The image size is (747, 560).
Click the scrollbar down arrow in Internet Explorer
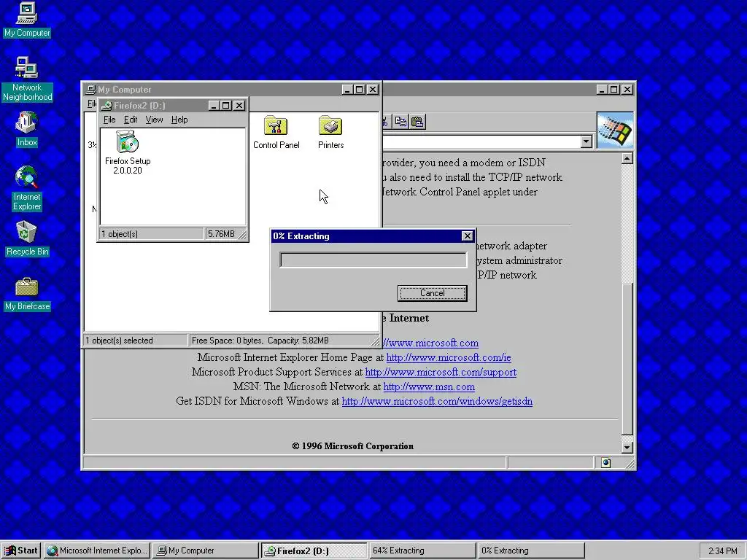[x=627, y=447]
